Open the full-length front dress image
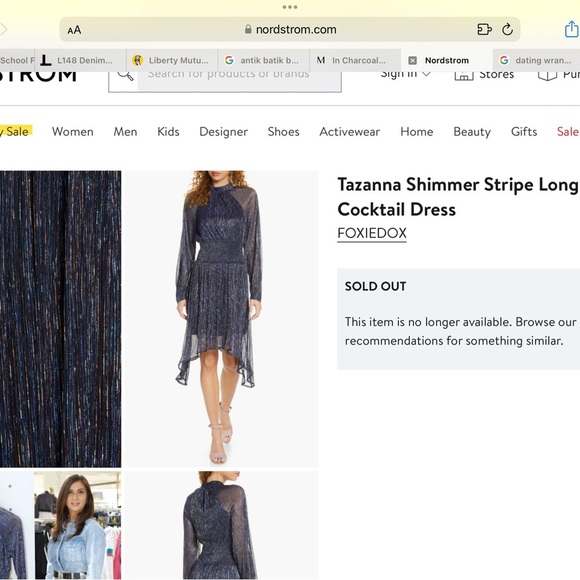The width and height of the screenshot is (580, 580). [221, 319]
